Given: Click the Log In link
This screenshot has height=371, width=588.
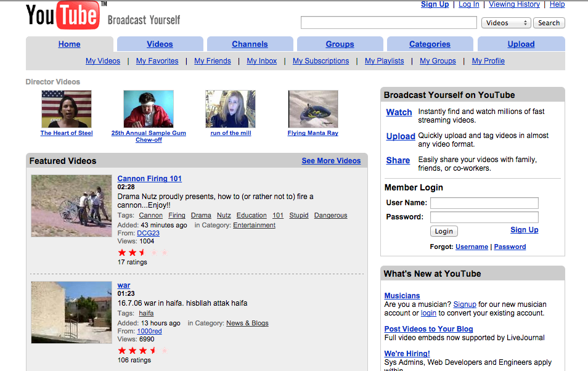Looking at the screenshot, I should (x=469, y=4).
